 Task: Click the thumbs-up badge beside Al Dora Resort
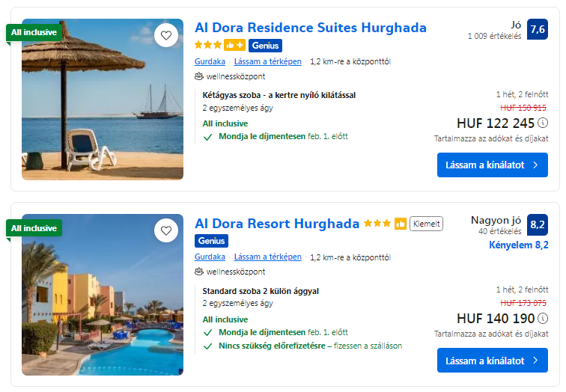(x=401, y=224)
